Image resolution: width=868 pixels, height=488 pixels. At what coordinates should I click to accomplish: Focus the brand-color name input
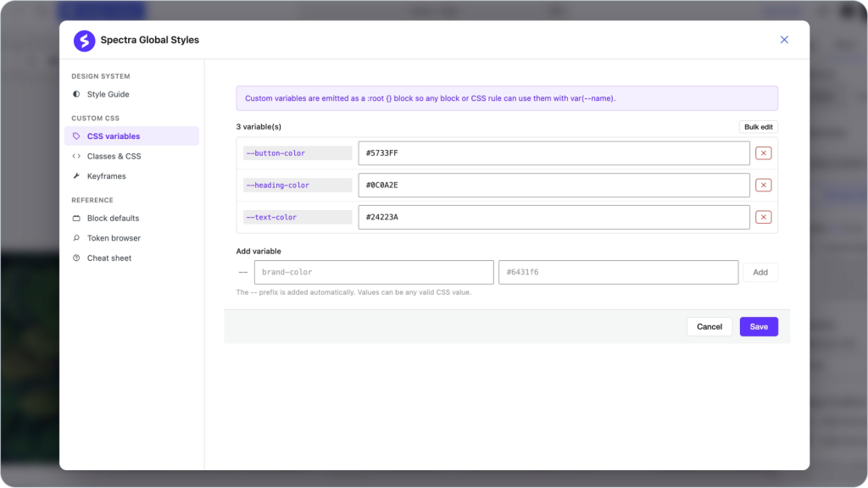[374, 272]
